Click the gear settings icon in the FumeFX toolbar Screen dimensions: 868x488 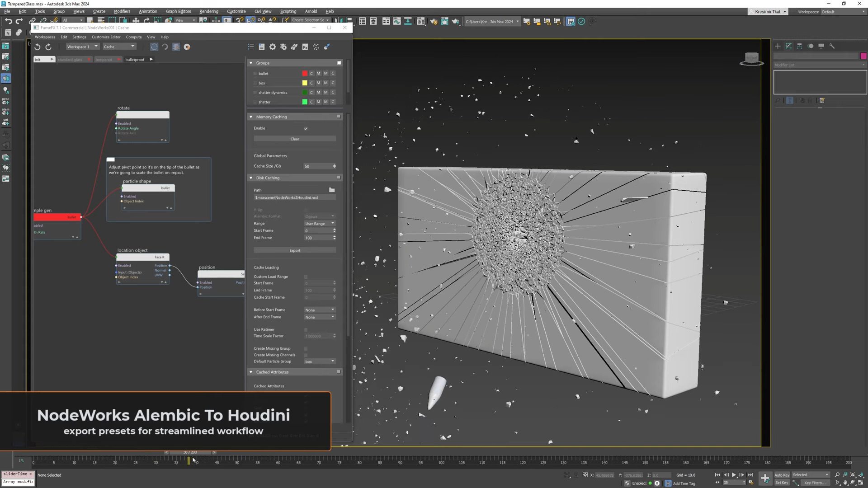point(273,47)
